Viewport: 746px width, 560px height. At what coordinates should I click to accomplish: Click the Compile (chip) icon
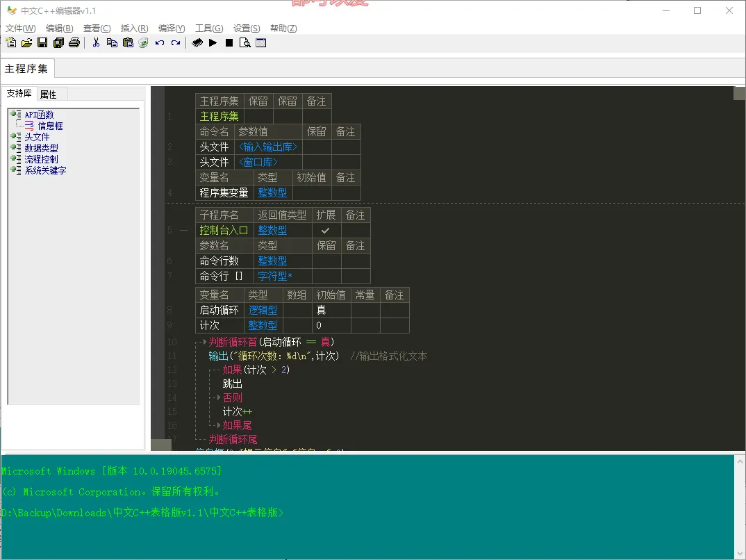coord(197,43)
